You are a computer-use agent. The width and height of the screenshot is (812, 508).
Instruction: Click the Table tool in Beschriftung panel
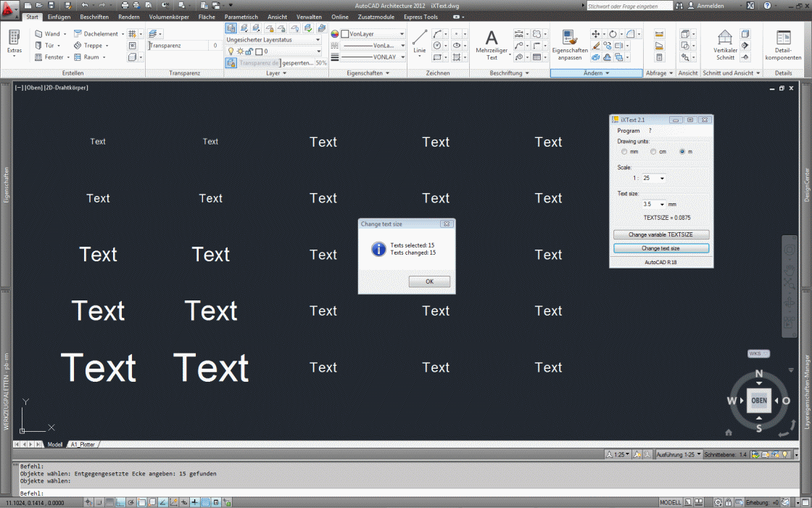pyautogui.click(x=537, y=57)
